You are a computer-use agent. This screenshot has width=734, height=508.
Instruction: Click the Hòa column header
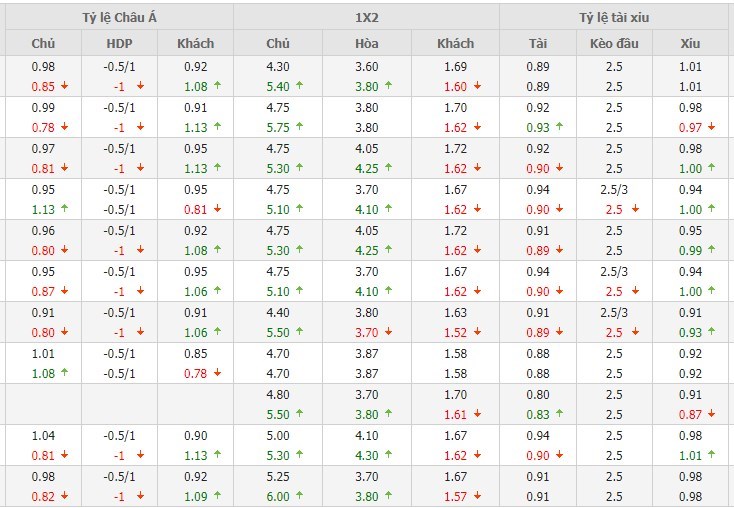pyautogui.click(x=366, y=44)
